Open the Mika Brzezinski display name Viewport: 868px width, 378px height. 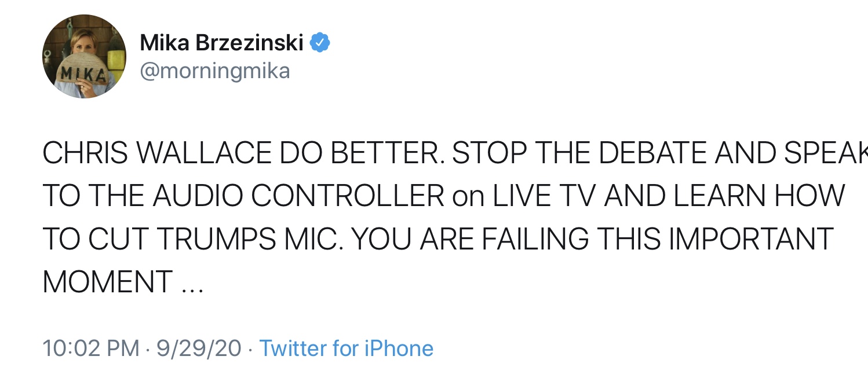222,42
